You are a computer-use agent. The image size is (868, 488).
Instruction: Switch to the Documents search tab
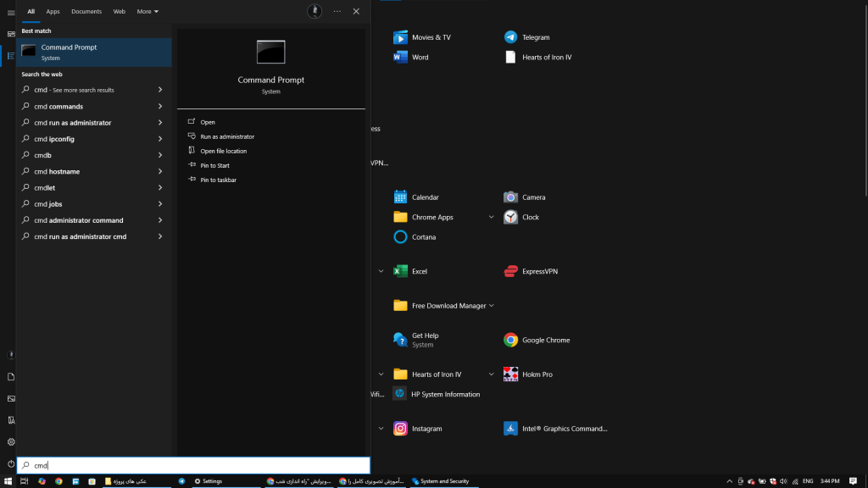pos(86,12)
